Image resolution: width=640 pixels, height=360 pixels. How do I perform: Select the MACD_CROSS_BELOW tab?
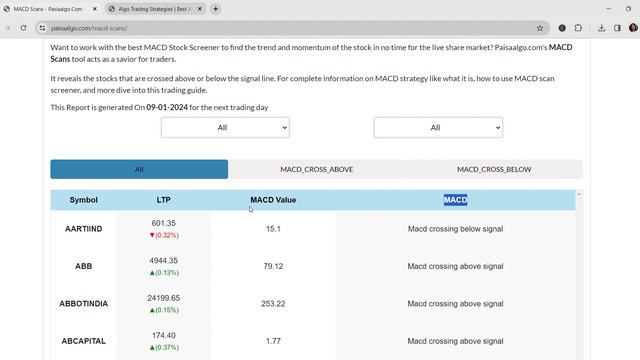(x=494, y=169)
